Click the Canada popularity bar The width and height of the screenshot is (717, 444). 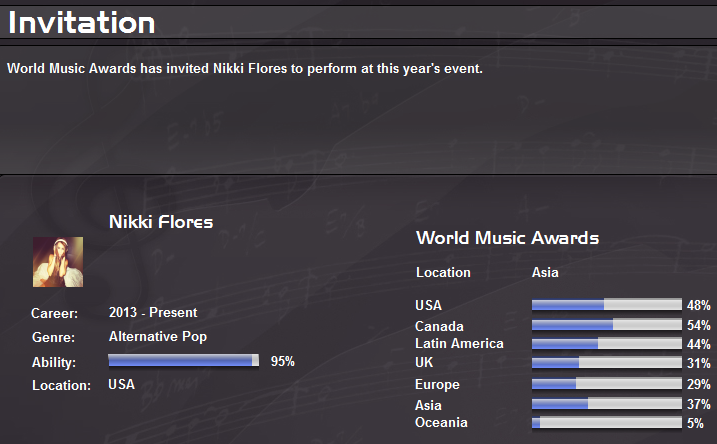click(606, 325)
